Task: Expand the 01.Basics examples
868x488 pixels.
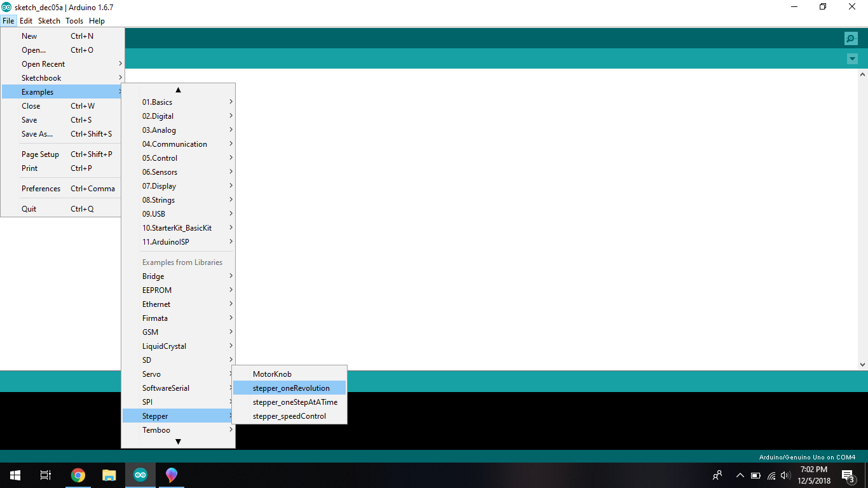Action: (178, 102)
